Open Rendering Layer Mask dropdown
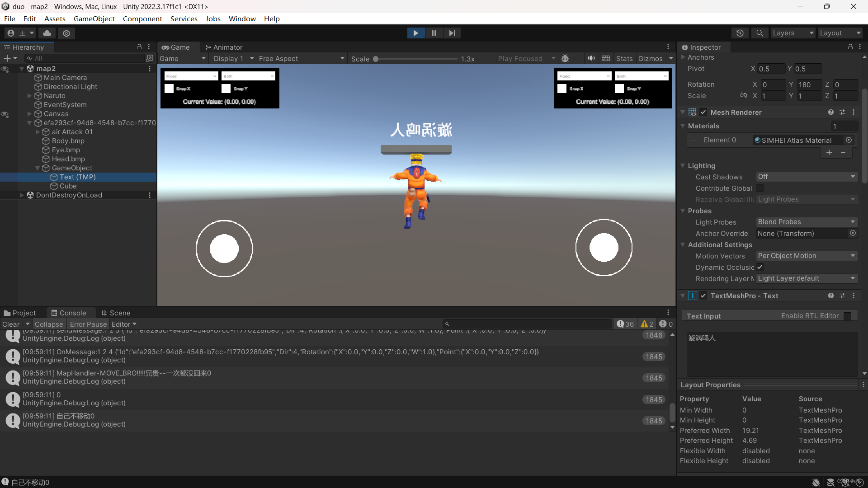 tap(807, 278)
